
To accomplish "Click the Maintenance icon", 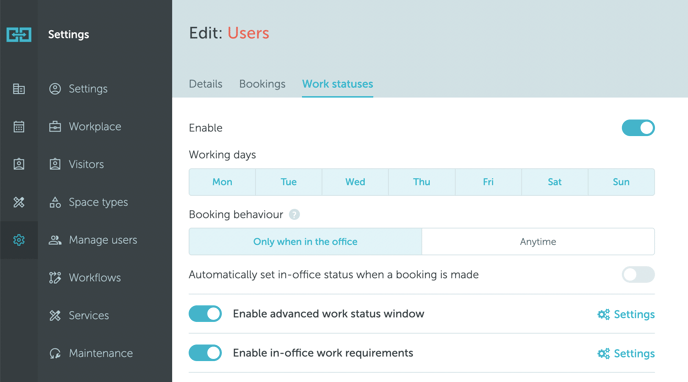I will 55,353.
